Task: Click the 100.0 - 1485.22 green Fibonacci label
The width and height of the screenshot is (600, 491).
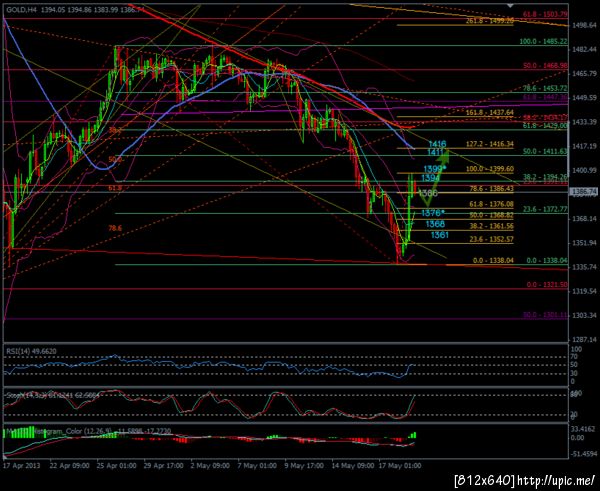Action: click(x=543, y=41)
